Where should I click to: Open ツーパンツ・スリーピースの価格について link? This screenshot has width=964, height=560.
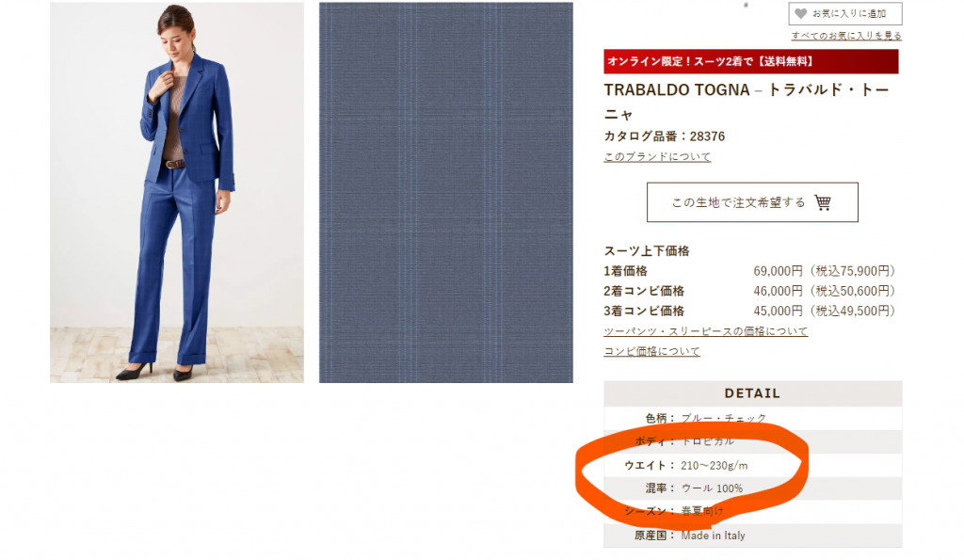click(705, 331)
